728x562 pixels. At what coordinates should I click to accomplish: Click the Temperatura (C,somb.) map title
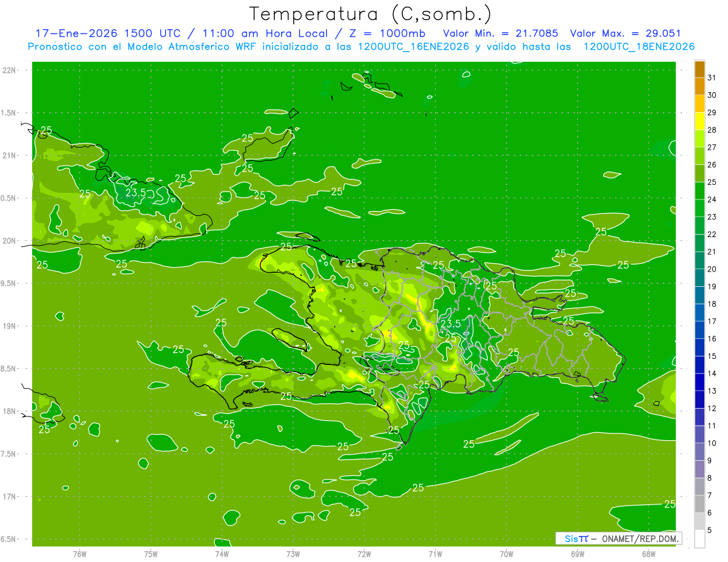(371, 13)
